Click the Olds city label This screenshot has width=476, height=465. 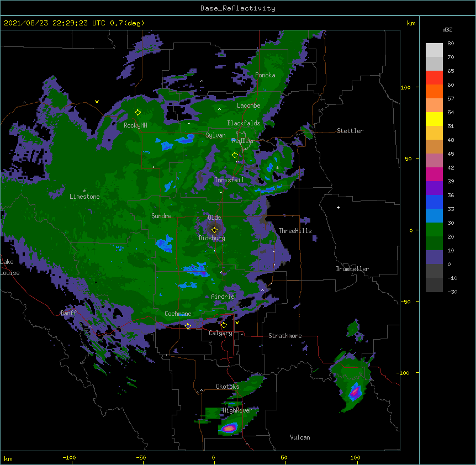click(214, 218)
